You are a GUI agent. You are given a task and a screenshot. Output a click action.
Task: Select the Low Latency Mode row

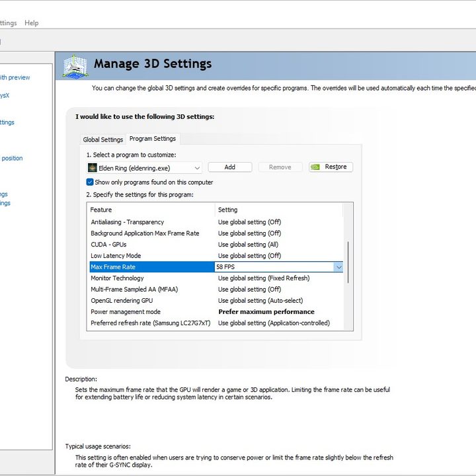point(216,256)
